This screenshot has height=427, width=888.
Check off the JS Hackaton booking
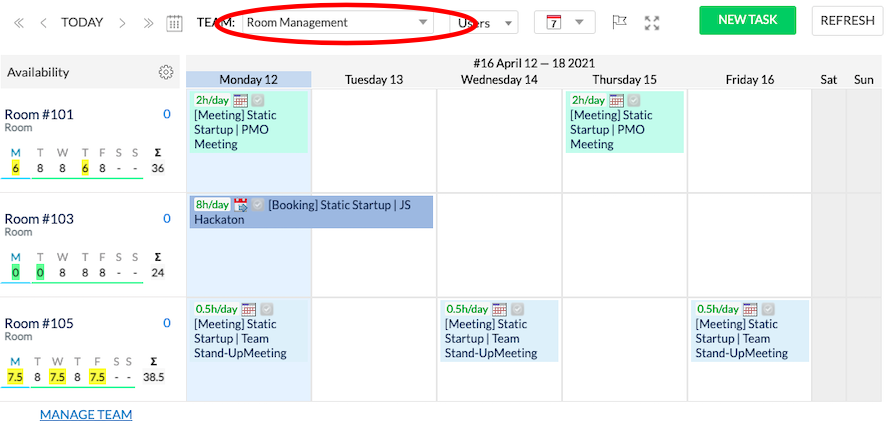(258, 205)
